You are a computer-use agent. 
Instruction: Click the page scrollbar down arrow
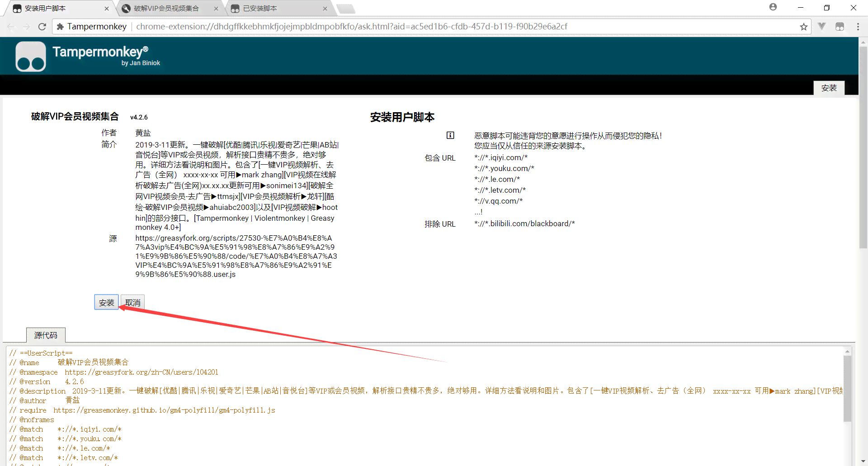coord(863,461)
